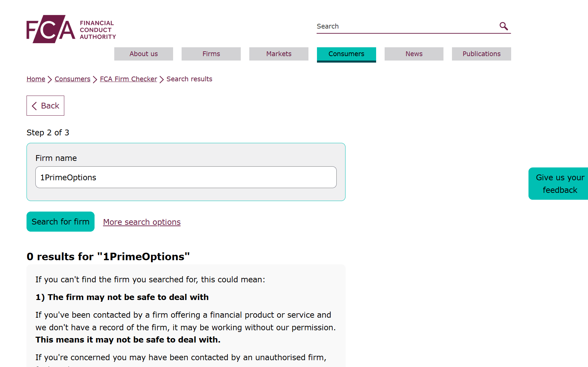Open the Give us your feedback tab

coord(558,184)
